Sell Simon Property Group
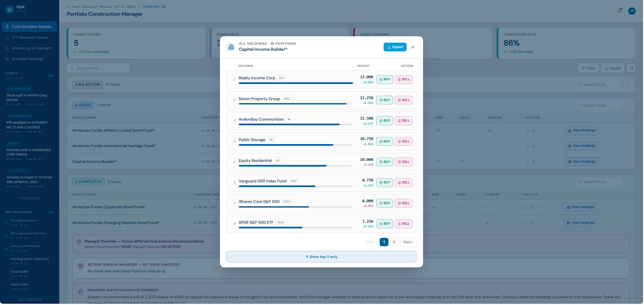Viewport: 644px width, 305px height. [x=404, y=100]
